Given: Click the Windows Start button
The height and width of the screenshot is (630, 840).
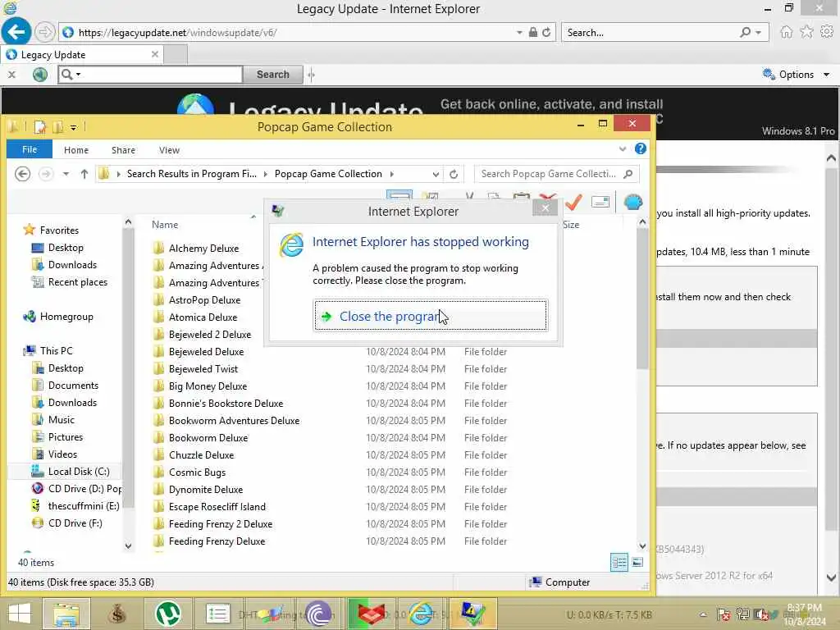Looking at the screenshot, I should pos(20,614).
